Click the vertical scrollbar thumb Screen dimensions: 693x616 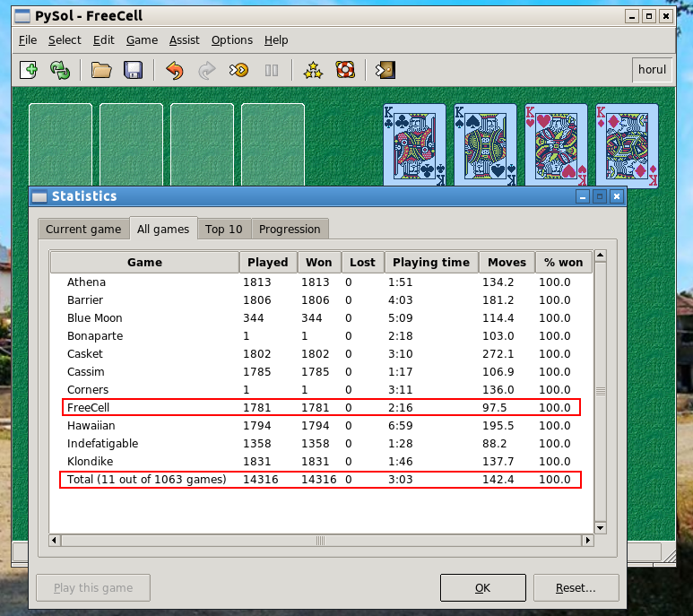click(600, 392)
